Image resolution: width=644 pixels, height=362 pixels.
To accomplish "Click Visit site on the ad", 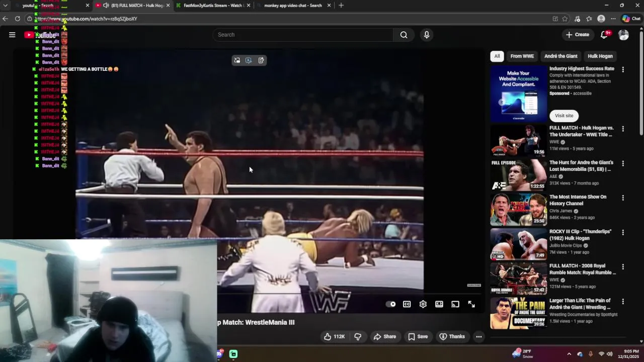I will point(564,116).
